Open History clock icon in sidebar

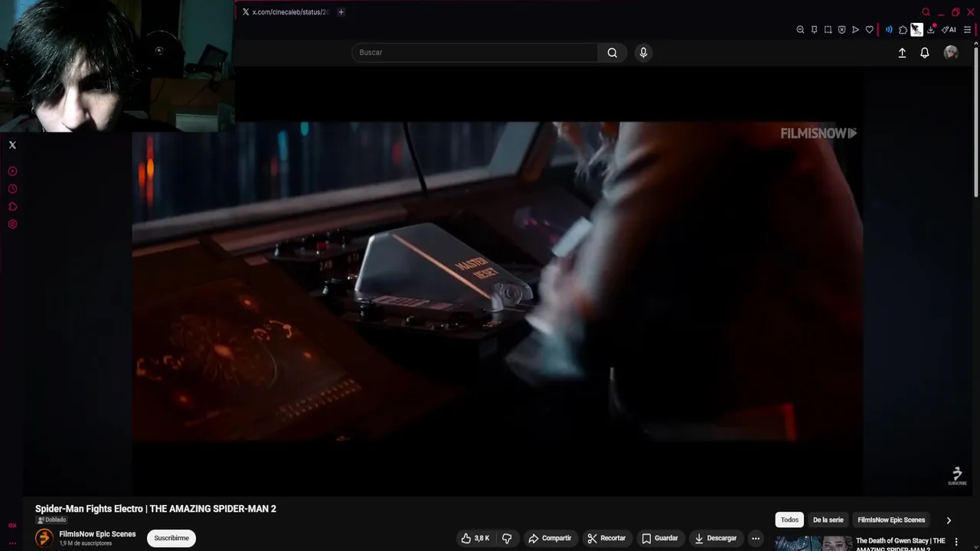12,189
